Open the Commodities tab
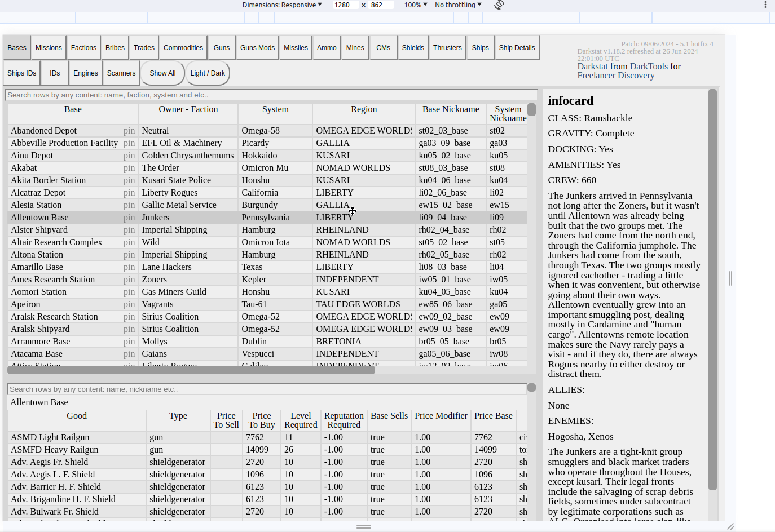775x532 pixels. [183, 48]
